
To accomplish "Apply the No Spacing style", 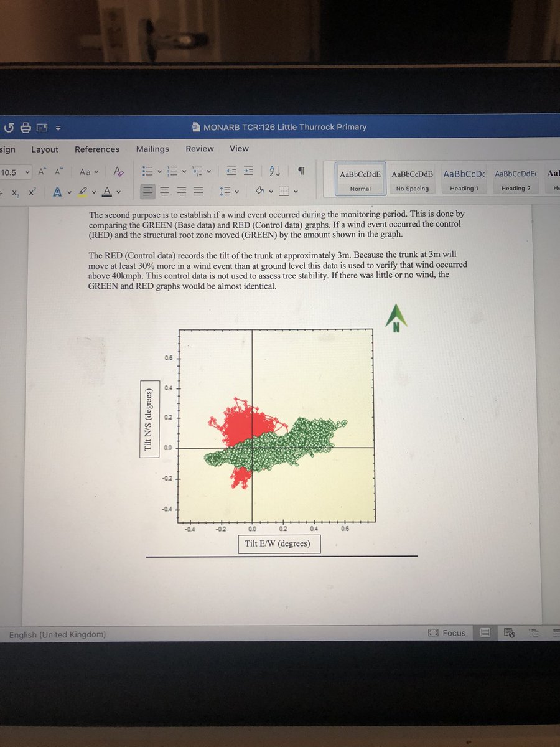I will [413, 179].
